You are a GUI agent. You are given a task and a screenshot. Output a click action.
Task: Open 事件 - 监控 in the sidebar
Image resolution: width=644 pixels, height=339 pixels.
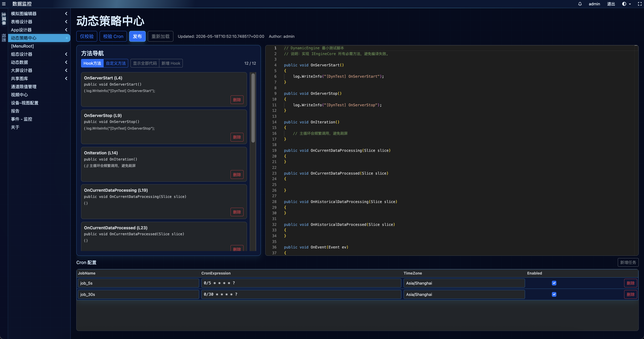pyautogui.click(x=39, y=119)
